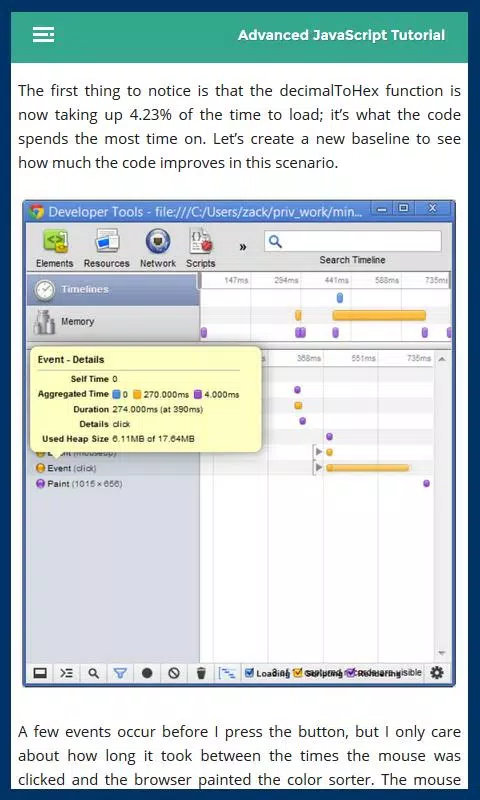Toggle the timeline tree view icon
Image resolution: width=480 pixels, height=800 pixels.
point(227,673)
